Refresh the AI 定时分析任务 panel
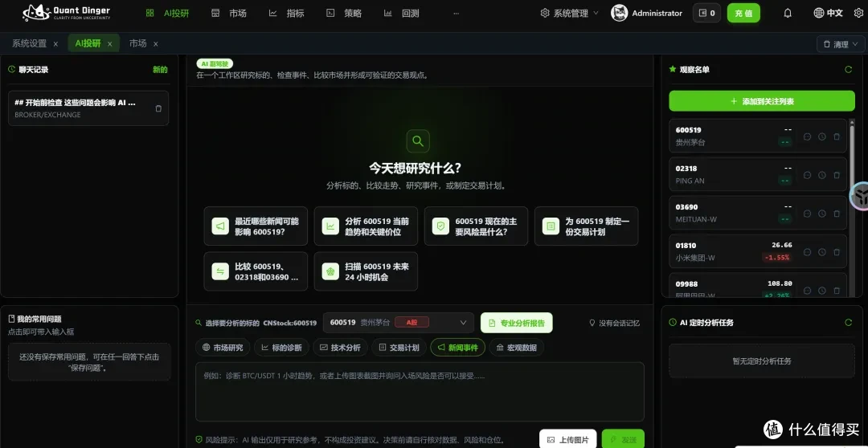This screenshot has height=448, width=868. 848,322
